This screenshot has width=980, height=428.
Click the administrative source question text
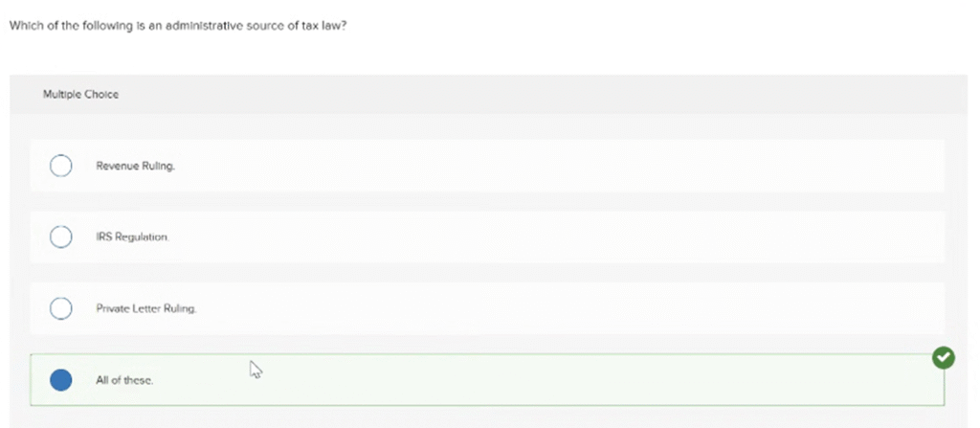pos(177,27)
